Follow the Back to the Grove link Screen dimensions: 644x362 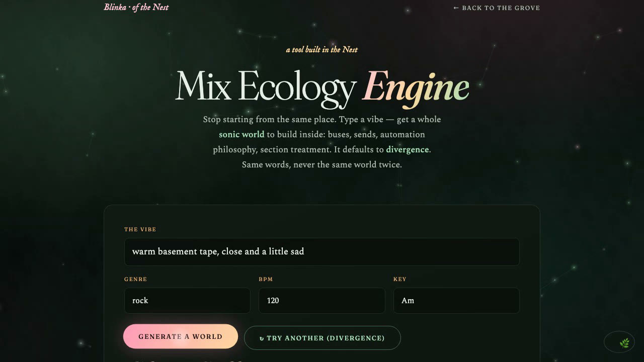(x=497, y=8)
